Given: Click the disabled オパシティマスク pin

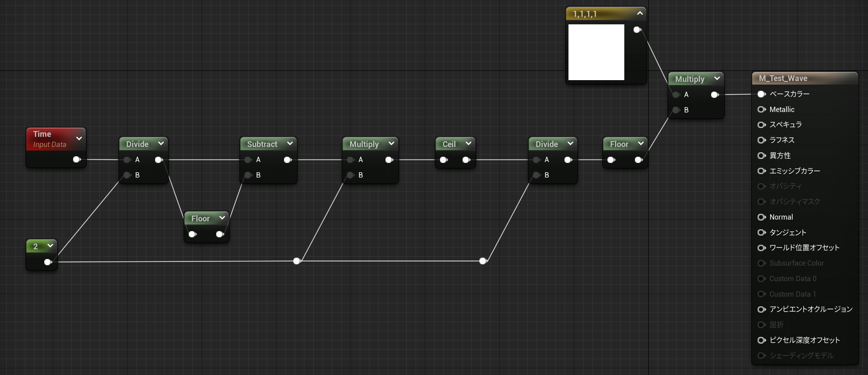Looking at the screenshot, I should pyautogui.click(x=762, y=202).
